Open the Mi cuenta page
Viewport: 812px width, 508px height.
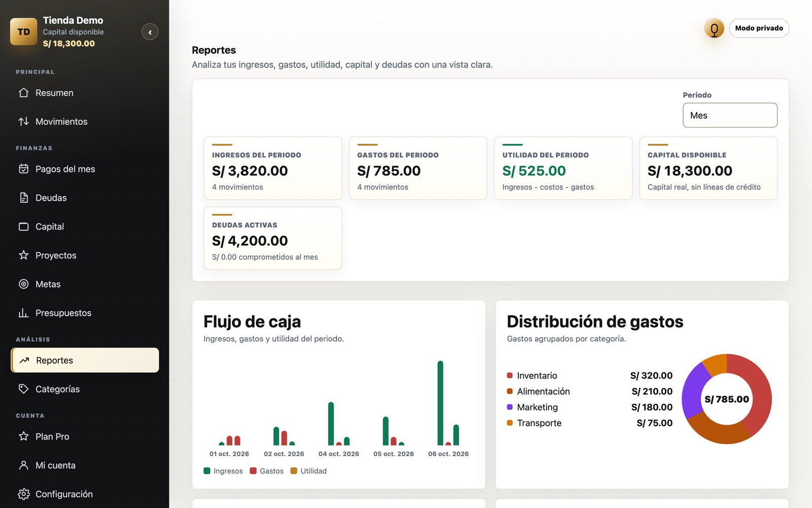[85, 465]
